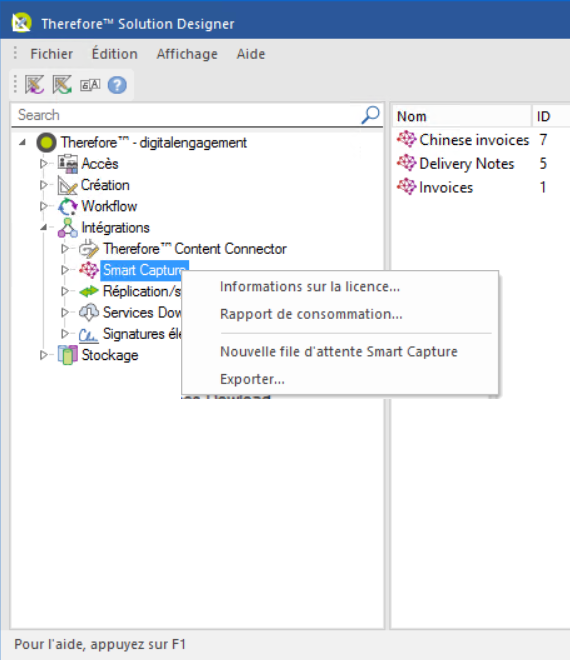Select the Delivery Notes queue
The image size is (570, 660).
[x=466, y=163]
